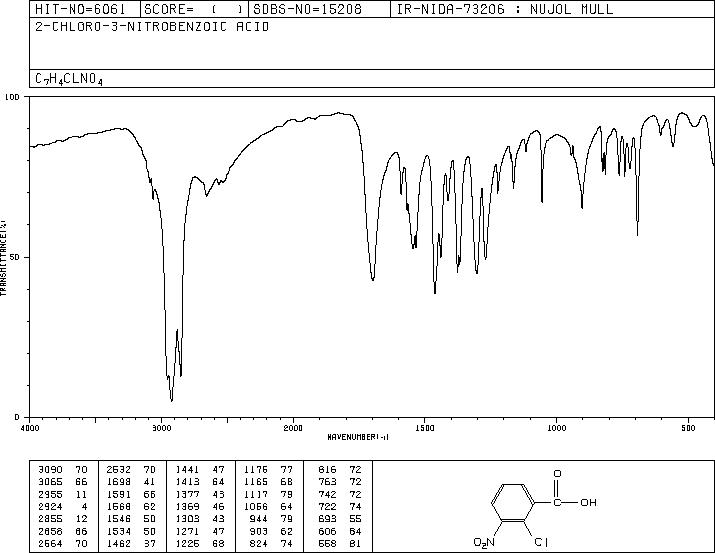Click peak table entry 944
715x553 pixels.
pyautogui.click(x=259, y=519)
